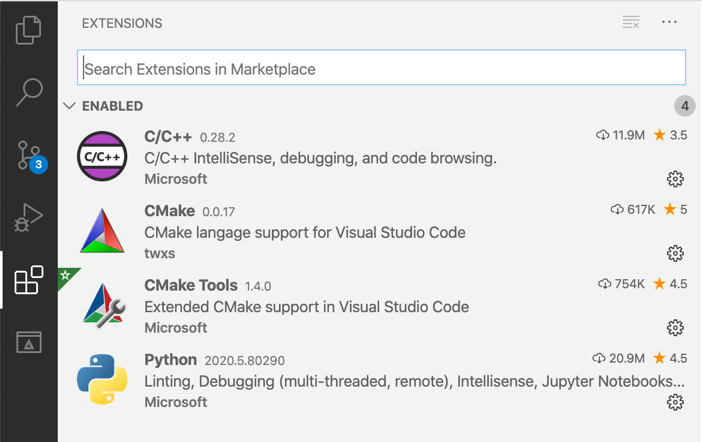The image size is (702, 442).
Task: Click the Python 20.9M download count
Action: point(618,358)
